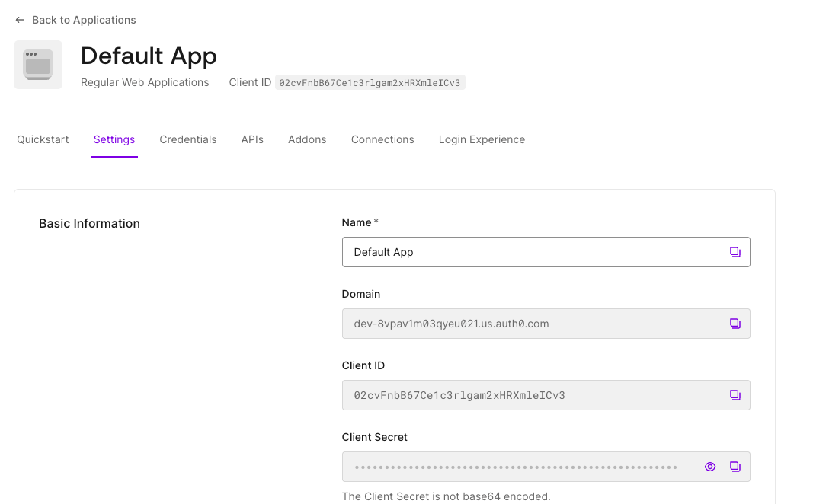Screen dimensions: 829x504
Task: Open the Quickstart tab
Action: point(43,139)
